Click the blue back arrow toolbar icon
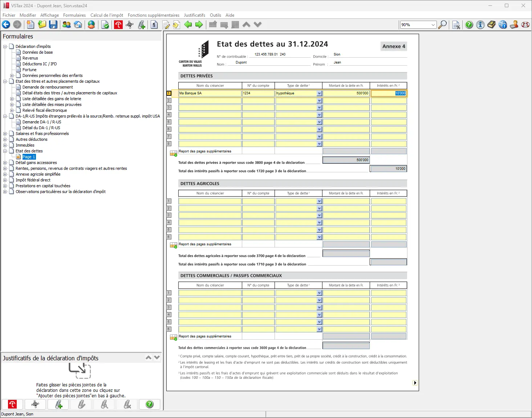The height and width of the screenshot is (418, 532). click(x=6, y=25)
